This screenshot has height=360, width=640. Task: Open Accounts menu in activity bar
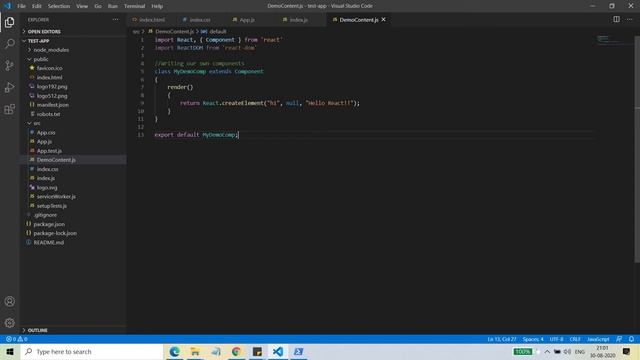9,302
